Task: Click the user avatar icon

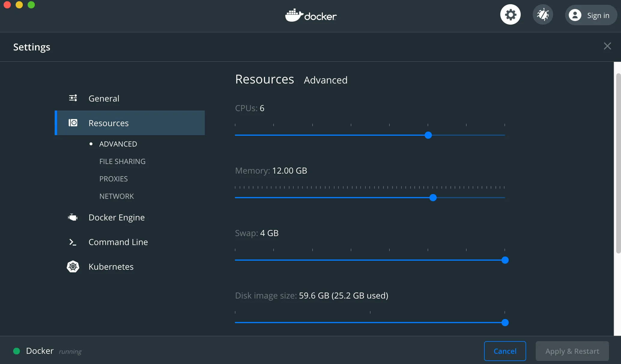Action: point(575,15)
